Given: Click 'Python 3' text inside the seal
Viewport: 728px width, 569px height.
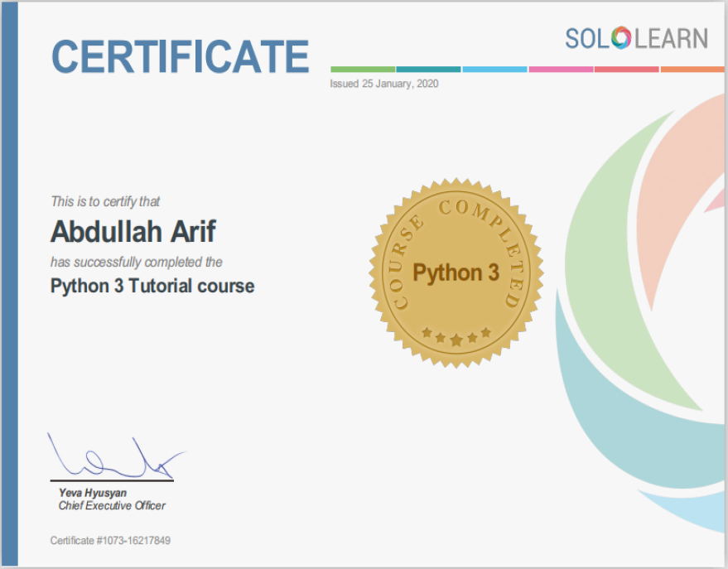Looking at the screenshot, I should pyautogui.click(x=456, y=272).
